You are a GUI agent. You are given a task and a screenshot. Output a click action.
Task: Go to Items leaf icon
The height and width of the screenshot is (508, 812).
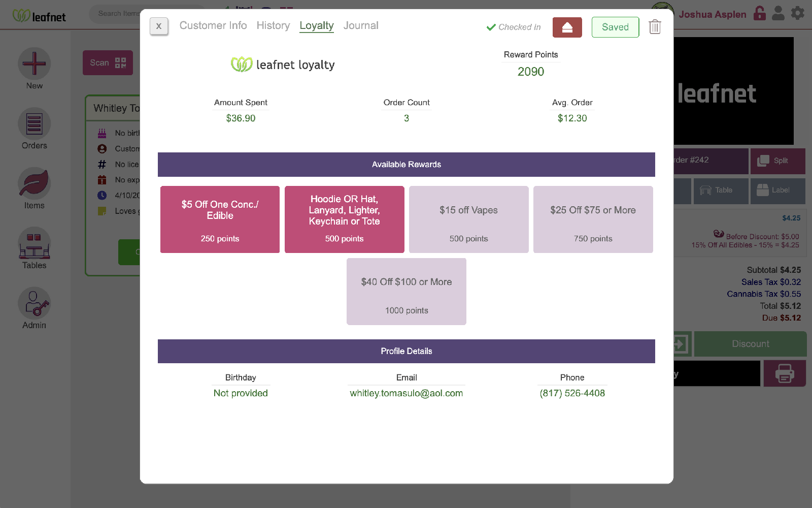point(34,184)
